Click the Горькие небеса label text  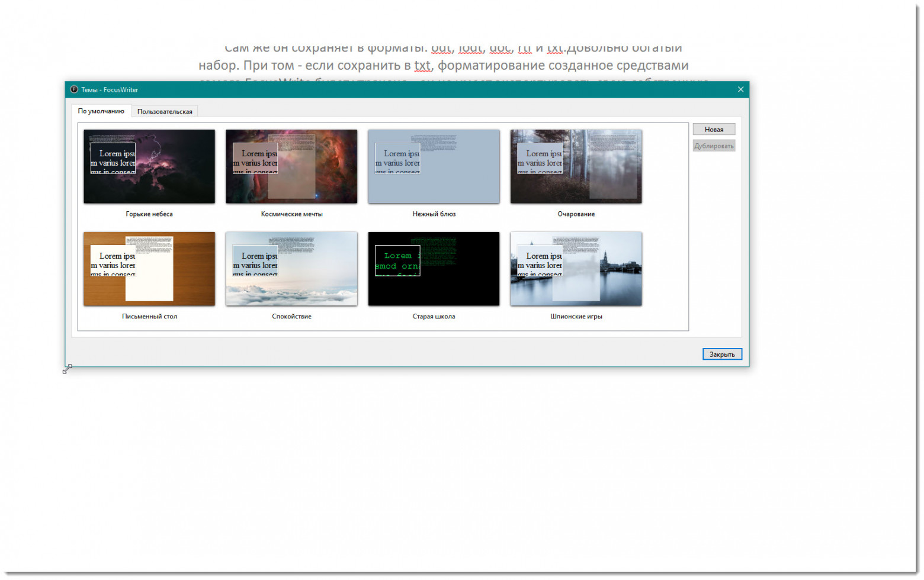tap(149, 214)
